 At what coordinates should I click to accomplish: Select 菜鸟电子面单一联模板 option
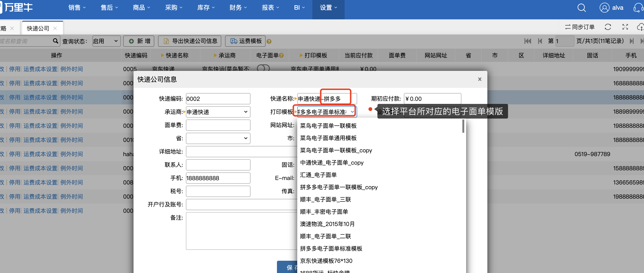coord(328,126)
